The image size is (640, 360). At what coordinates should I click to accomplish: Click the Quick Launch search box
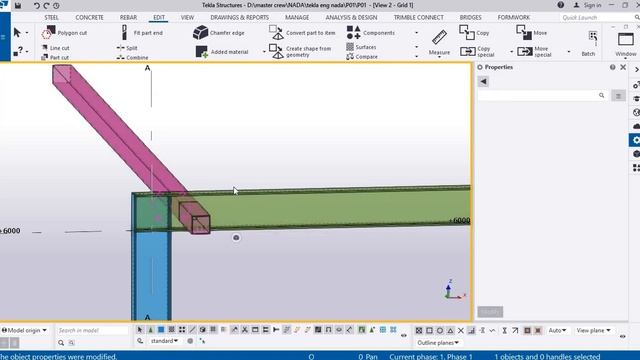[597, 18]
